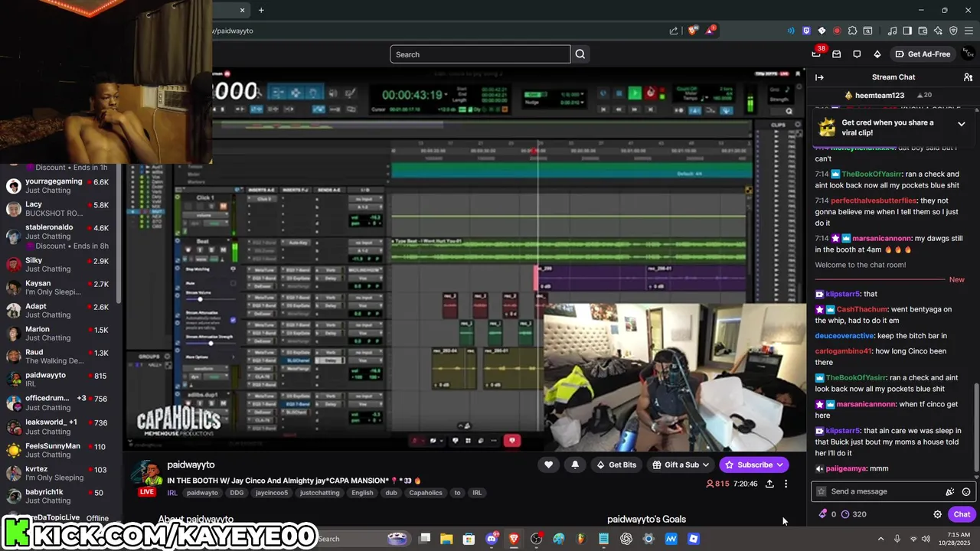Open the Whispers mail icon
This screenshot has width=980, height=551.
(836, 54)
